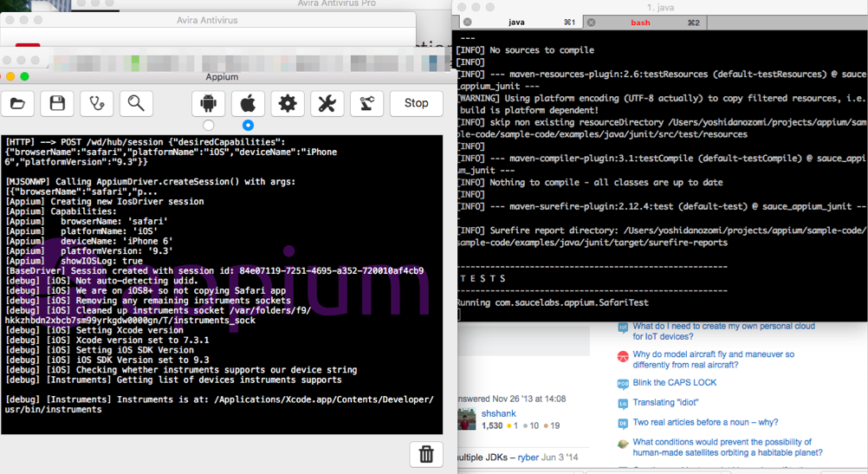Open iOS settings via the Apple icon
This screenshot has width=868, height=474.
tap(248, 103)
